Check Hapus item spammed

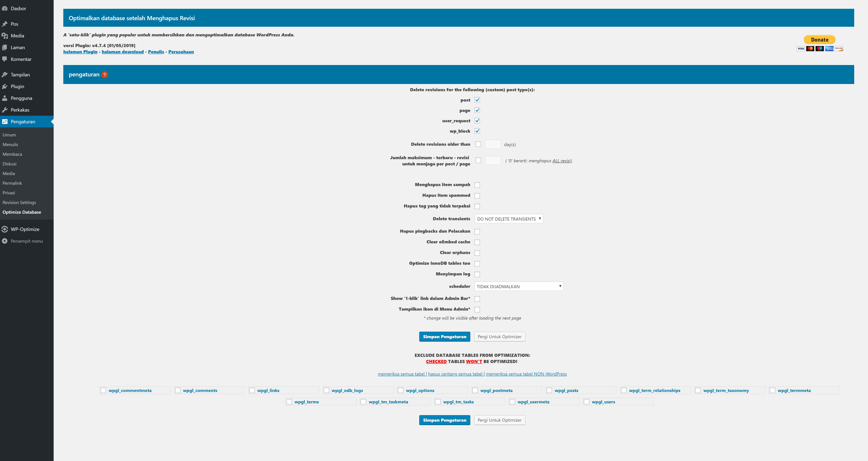pos(477,196)
